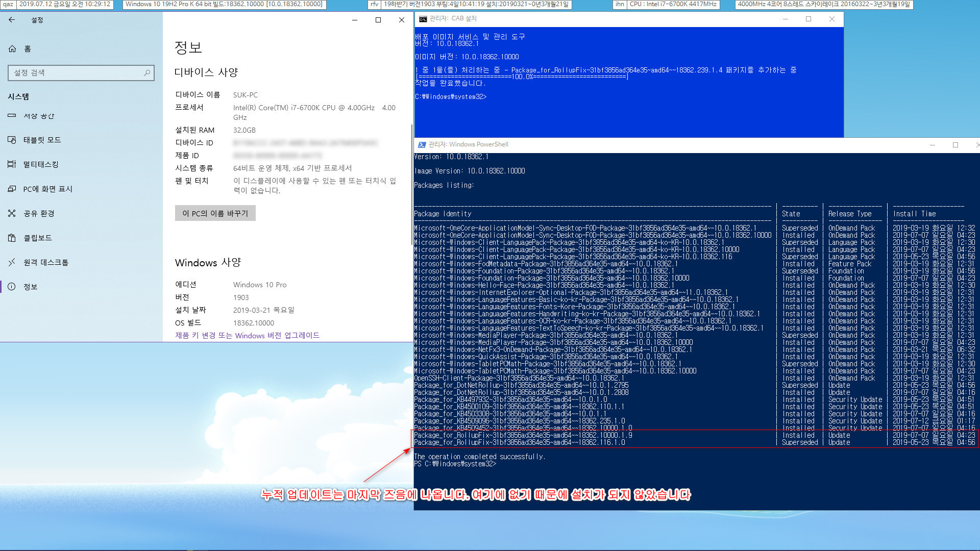
Task: Select edition value Windows 10 Pro
Action: pos(260,285)
